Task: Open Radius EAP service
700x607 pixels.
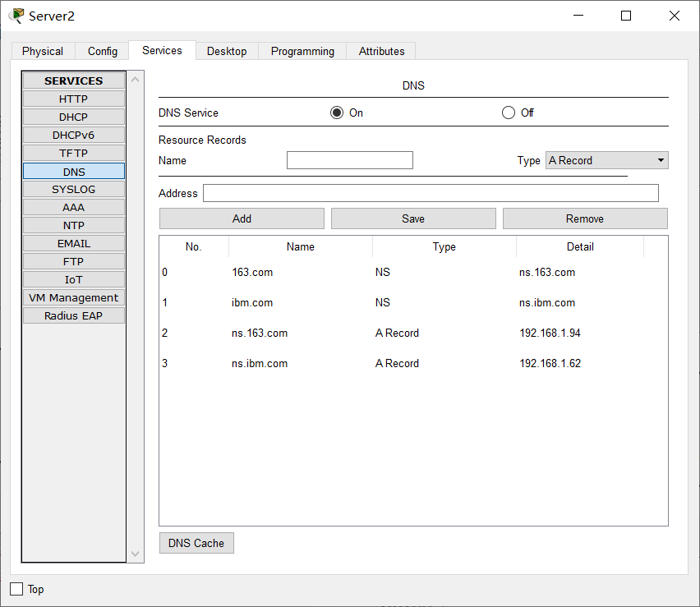Action: tap(74, 315)
